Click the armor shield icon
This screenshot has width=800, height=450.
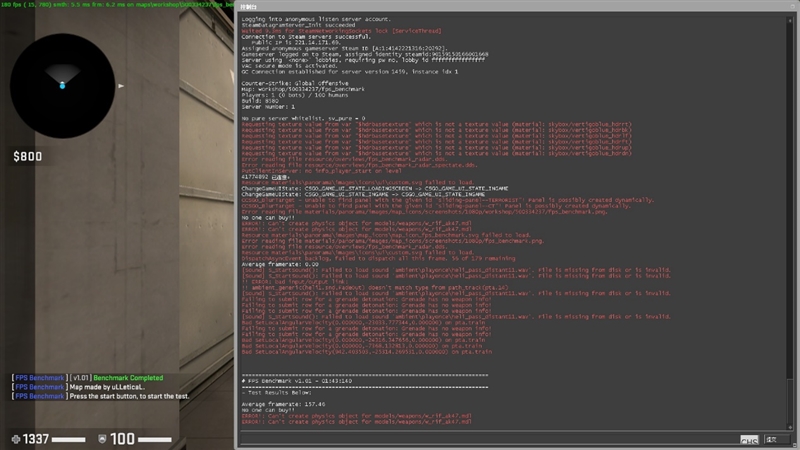(x=102, y=439)
